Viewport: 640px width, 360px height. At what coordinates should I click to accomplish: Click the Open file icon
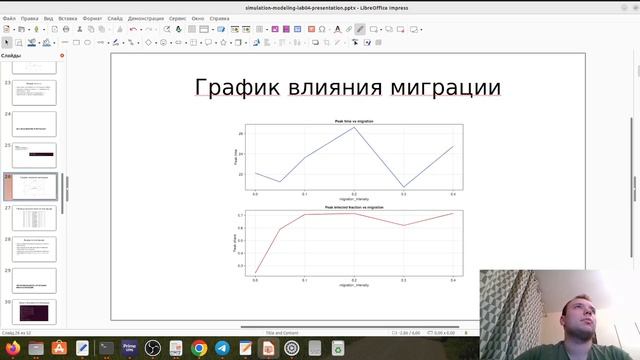tap(21, 29)
